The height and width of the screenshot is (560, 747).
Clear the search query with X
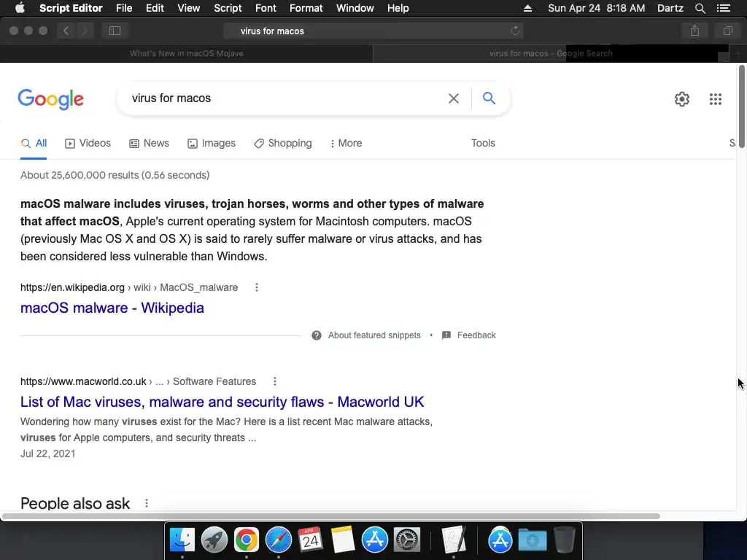click(x=454, y=98)
